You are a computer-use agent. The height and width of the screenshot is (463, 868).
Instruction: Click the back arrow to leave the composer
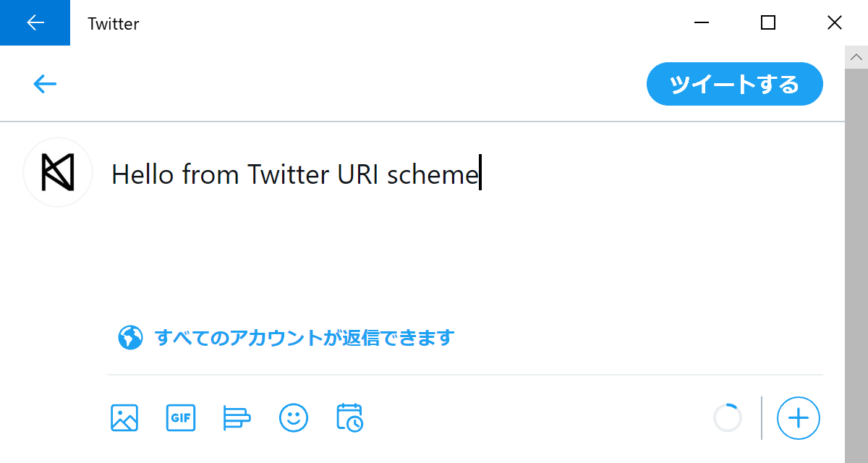[45, 83]
